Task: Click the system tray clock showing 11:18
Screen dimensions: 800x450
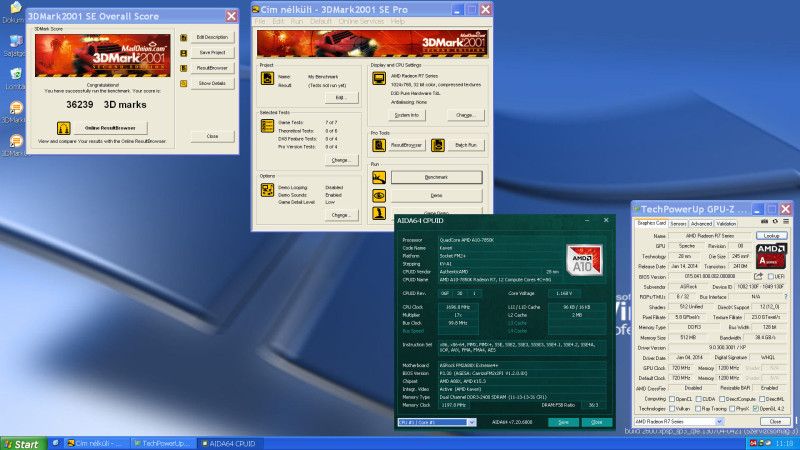Action: pos(785,443)
